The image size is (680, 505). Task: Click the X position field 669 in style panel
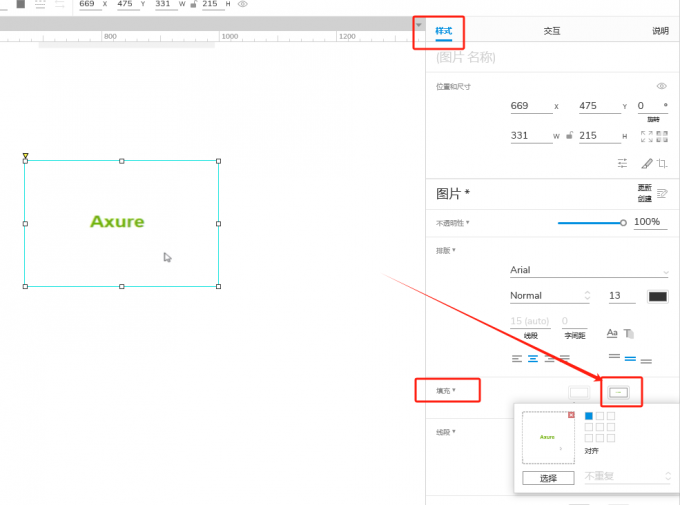click(531, 106)
